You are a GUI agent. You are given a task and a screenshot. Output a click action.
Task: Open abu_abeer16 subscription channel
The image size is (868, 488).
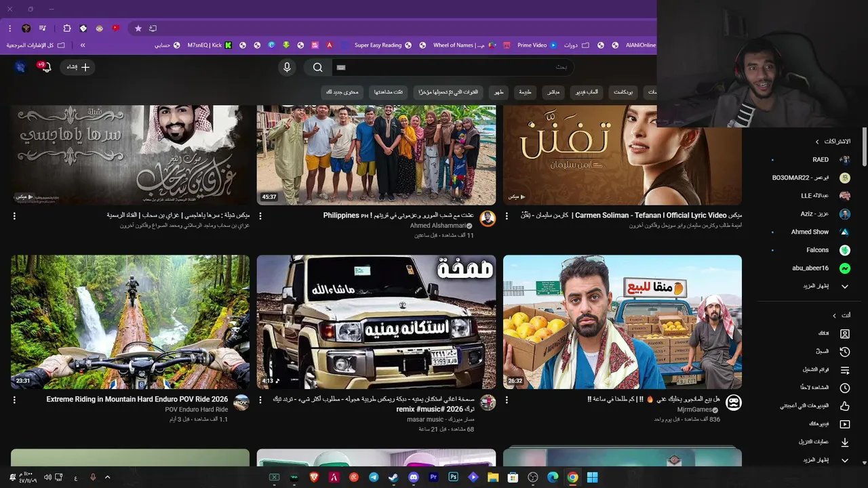click(810, 268)
